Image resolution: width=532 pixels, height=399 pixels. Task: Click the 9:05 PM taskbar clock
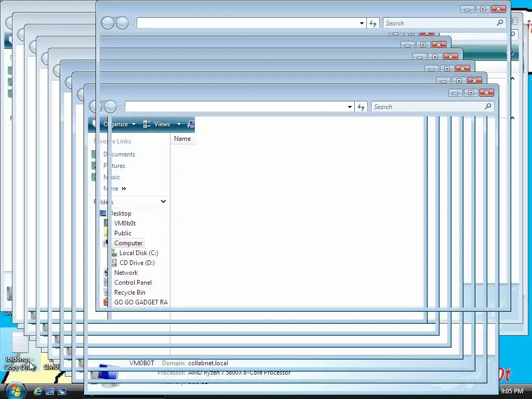tap(512, 391)
